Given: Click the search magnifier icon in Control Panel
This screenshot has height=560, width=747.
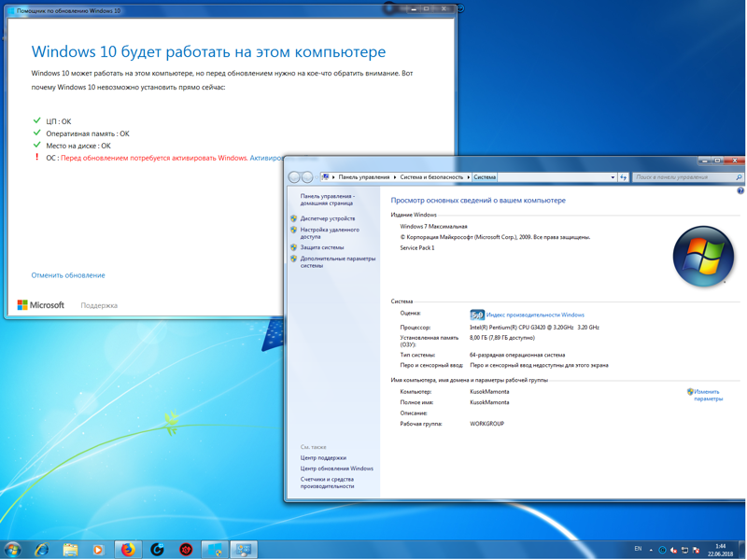Looking at the screenshot, I should point(739,177).
